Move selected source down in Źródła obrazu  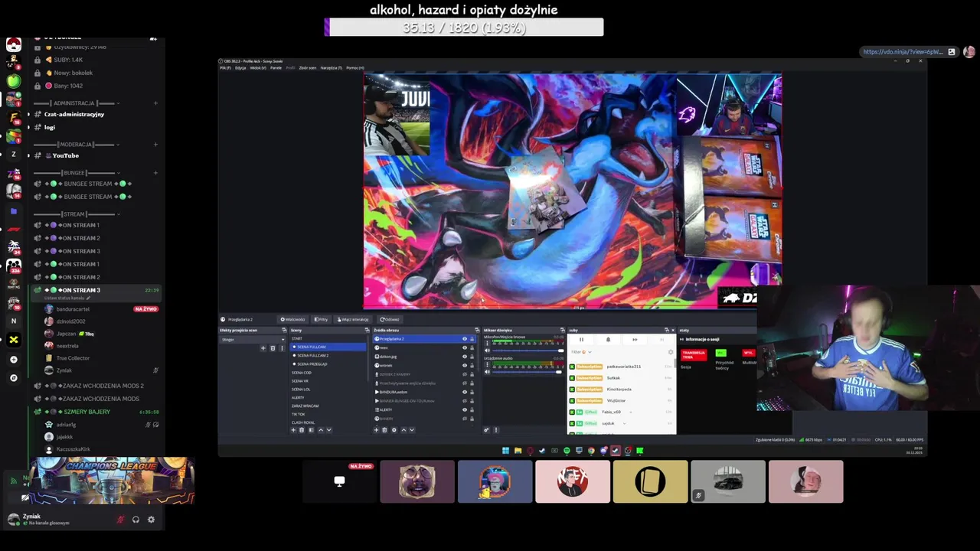[412, 430]
